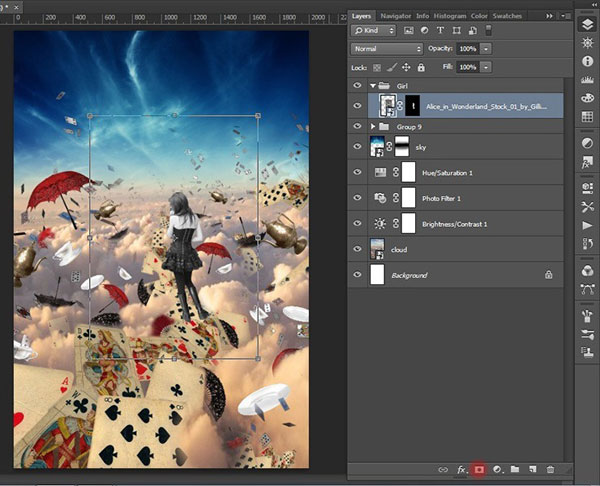Image resolution: width=600 pixels, height=486 pixels.
Task: Expand Group 9
Action: [373, 126]
